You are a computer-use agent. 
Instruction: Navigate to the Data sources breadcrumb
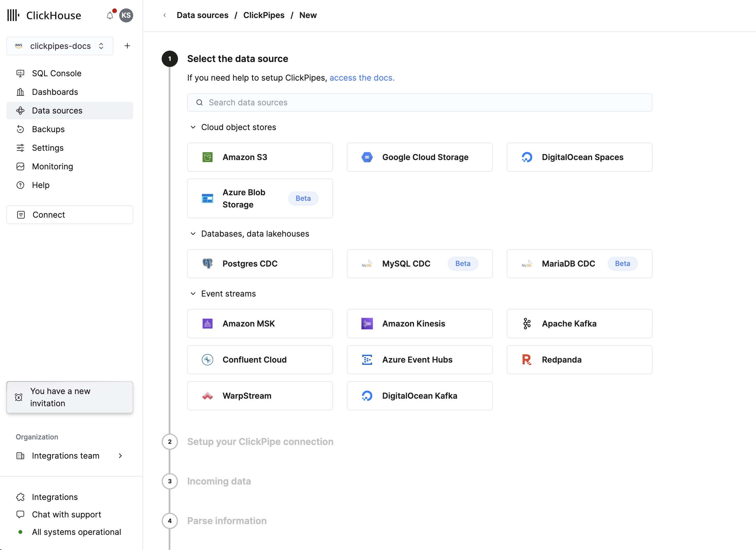point(202,15)
